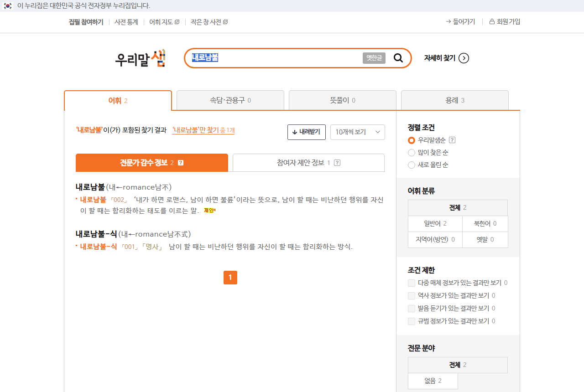
Task: Switch to the 속담·관용구 tab
Action: (230, 100)
